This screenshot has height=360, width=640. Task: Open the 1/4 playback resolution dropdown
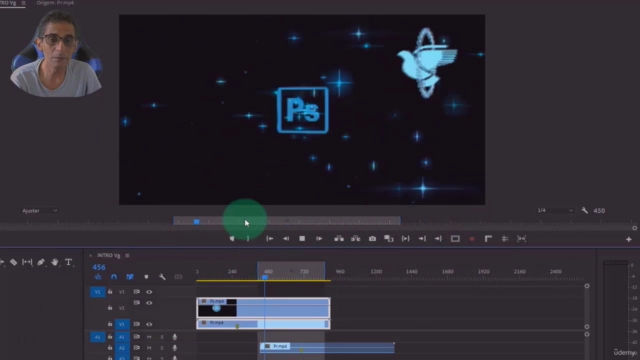click(555, 210)
